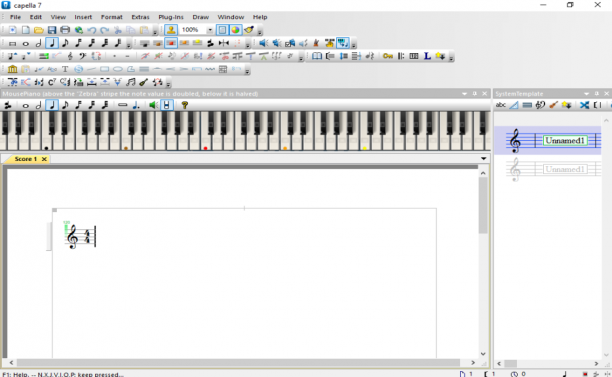Viewport: 612px width, 377px height.
Task: Toggle MousePiano sound speaker
Action: tap(153, 105)
